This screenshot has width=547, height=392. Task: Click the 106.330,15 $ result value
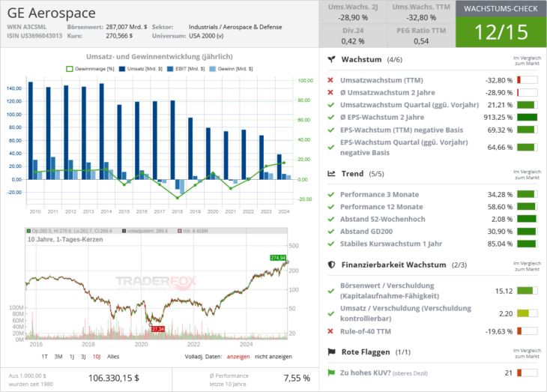click(x=114, y=378)
